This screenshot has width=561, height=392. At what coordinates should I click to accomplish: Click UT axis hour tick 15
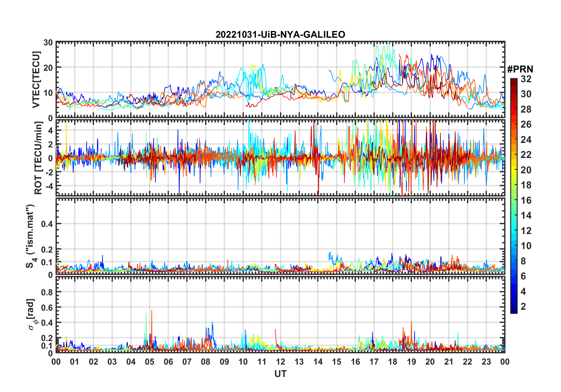point(337,362)
